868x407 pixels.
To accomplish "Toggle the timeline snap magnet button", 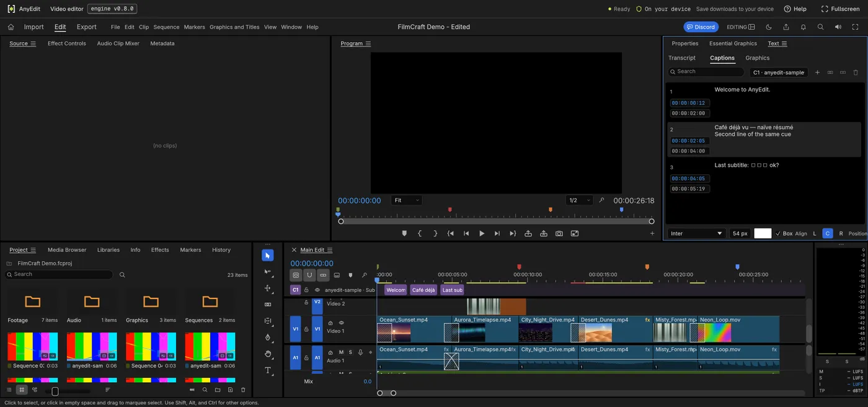I will pyautogui.click(x=309, y=275).
